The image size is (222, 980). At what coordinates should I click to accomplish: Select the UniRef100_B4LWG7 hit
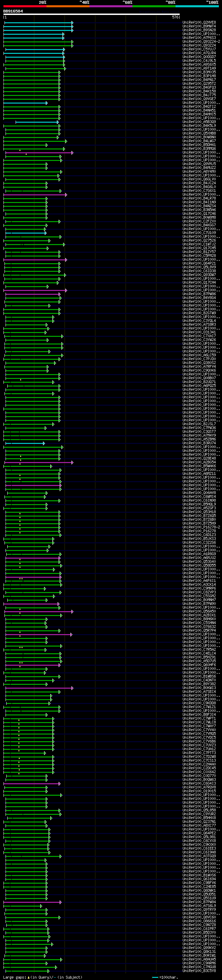coord(199,141)
